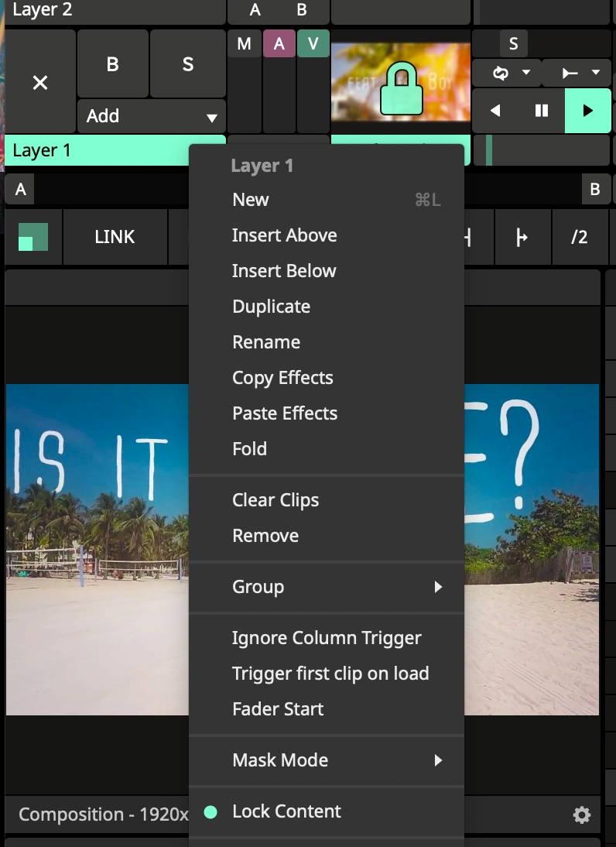Toggle the layer Solo S button
Viewport: 616px width, 847px height.
pos(187,64)
